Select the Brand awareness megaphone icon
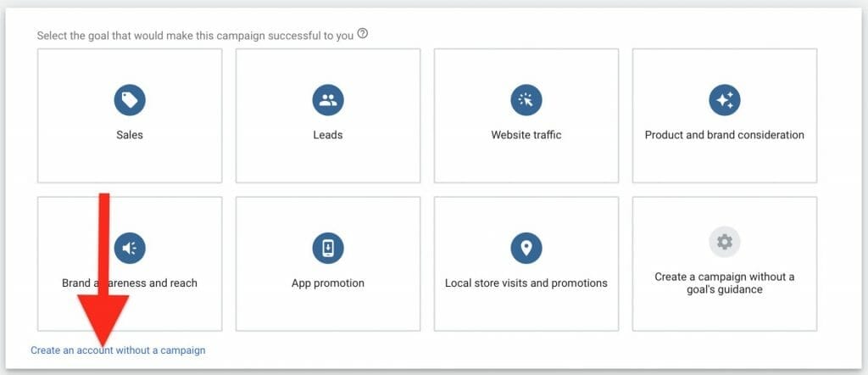 tap(130, 248)
